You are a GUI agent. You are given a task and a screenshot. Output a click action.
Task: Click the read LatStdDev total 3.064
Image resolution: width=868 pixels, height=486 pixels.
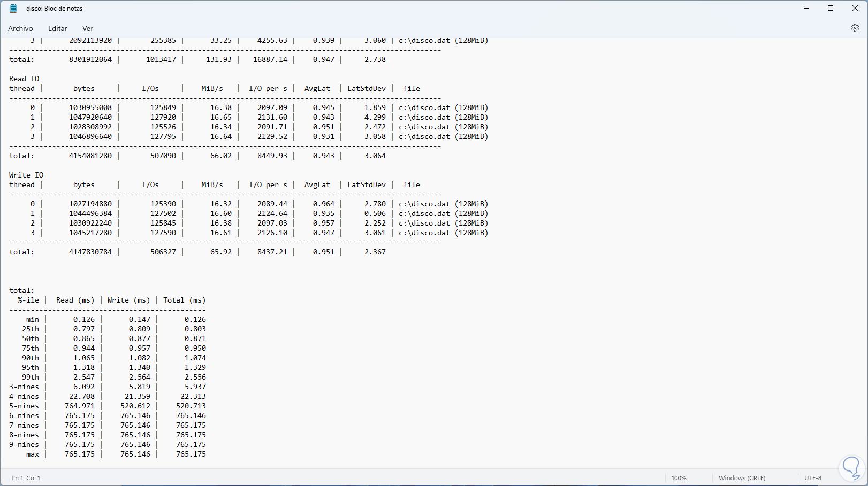click(x=375, y=156)
